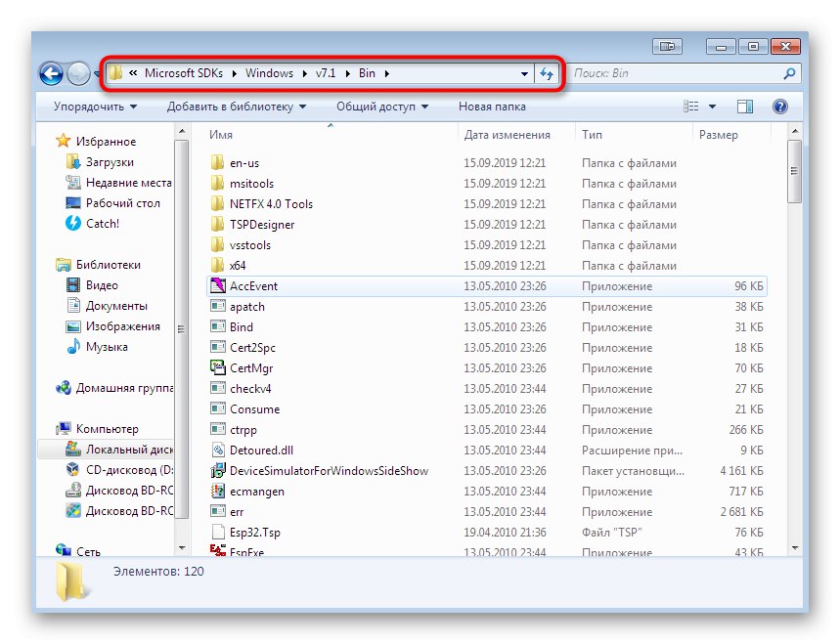This screenshot has width=840, height=644.
Task: Select the x64 folder icon
Action: click(x=217, y=265)
